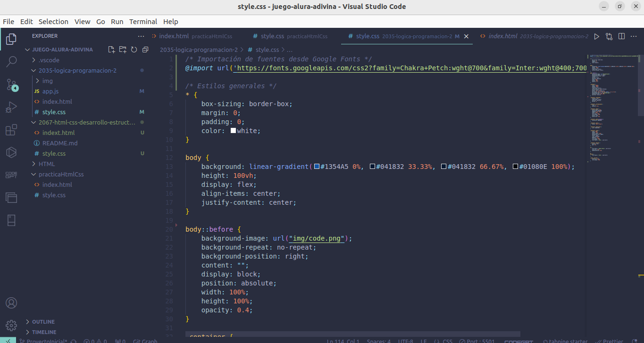Click the minimap code overview
The height and width of the screenshot is (343, 644).
point(612,109)
